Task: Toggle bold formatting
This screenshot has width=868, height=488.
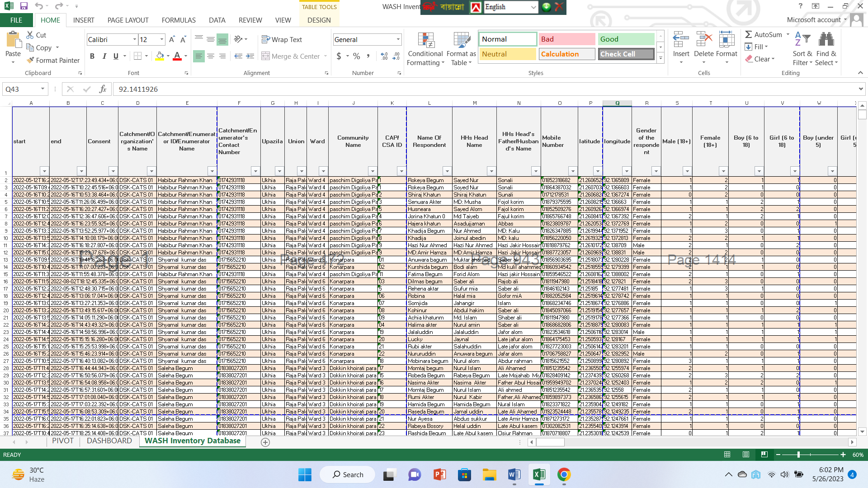Action: pos(92,56)
